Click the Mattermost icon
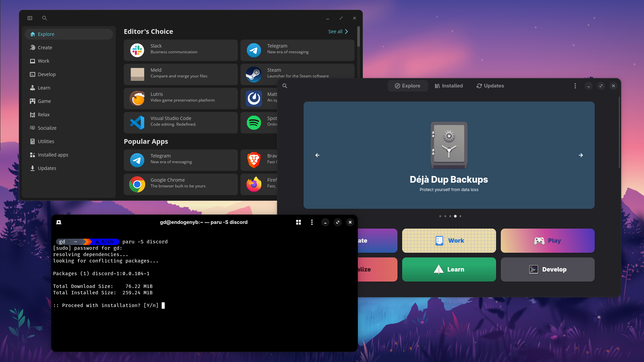 (254, 99)
